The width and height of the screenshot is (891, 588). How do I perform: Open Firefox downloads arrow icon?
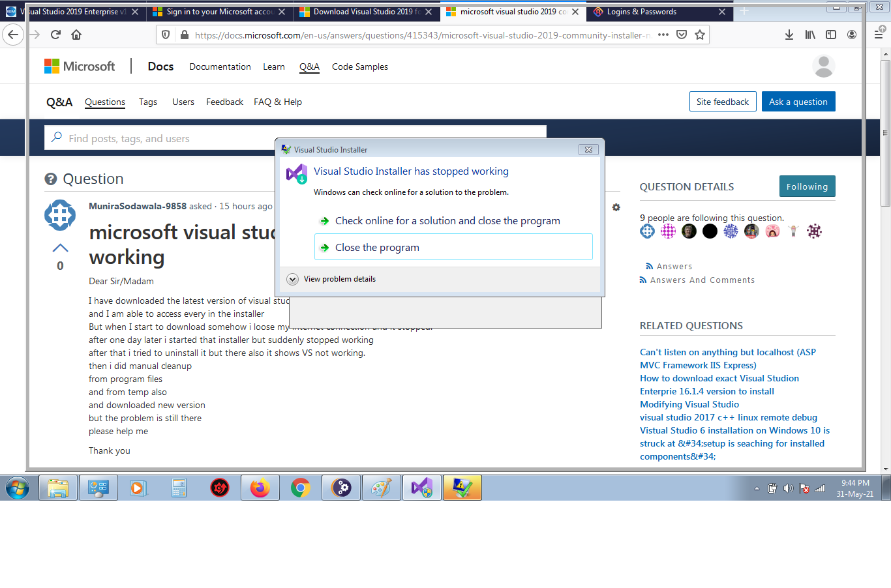(789, 35)
